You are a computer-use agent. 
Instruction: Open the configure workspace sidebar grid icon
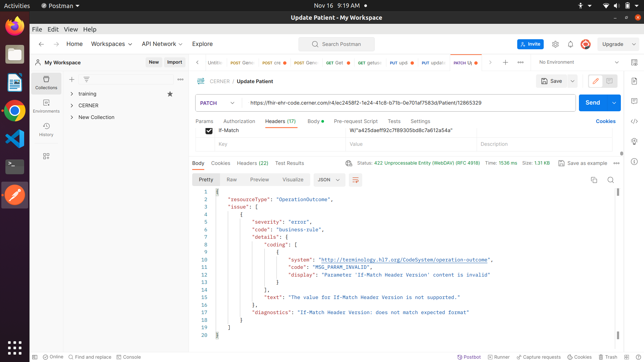click(46, 156)
